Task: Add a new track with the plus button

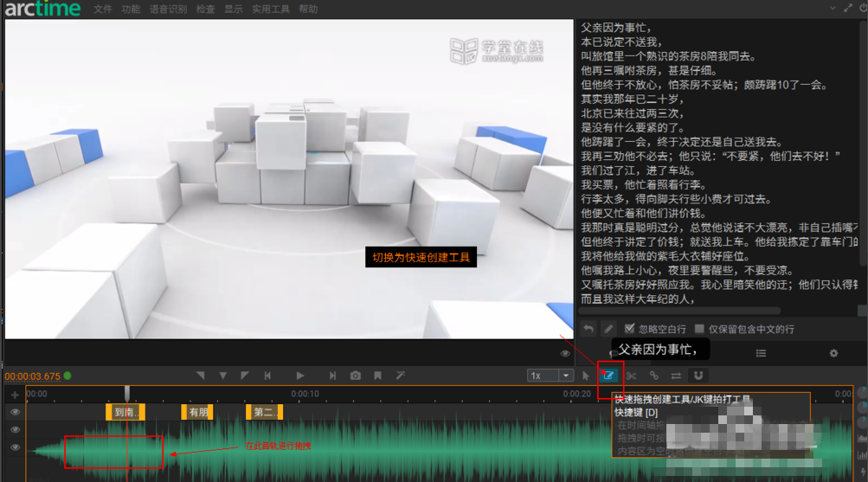Action: [15, 395]
